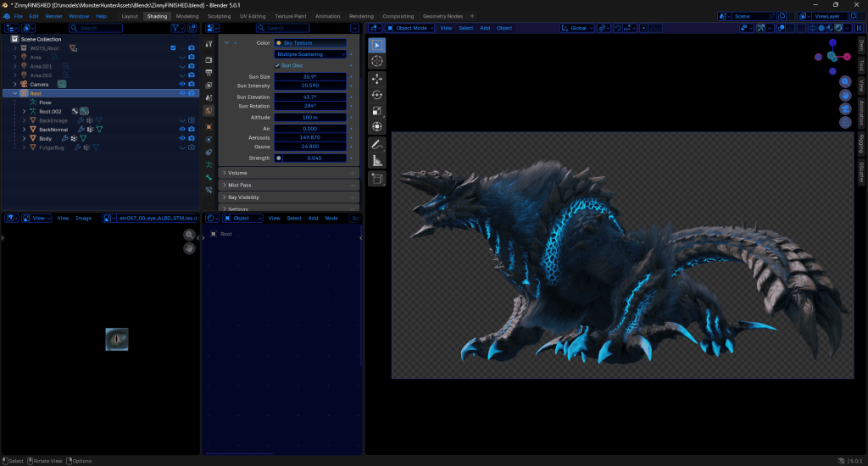Expand the Ray Visibility section
This screenshot has height=466, width=868.
coord(289,197)
